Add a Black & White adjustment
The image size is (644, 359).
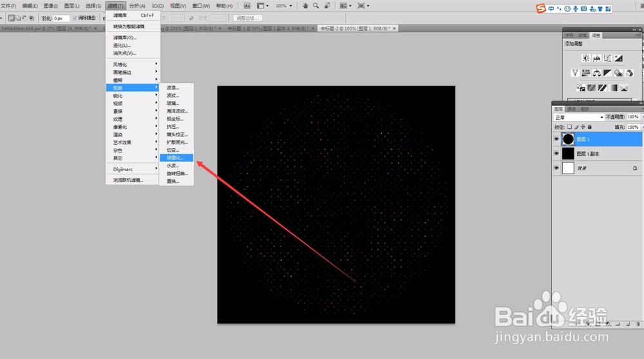click(x=607, y=73)
